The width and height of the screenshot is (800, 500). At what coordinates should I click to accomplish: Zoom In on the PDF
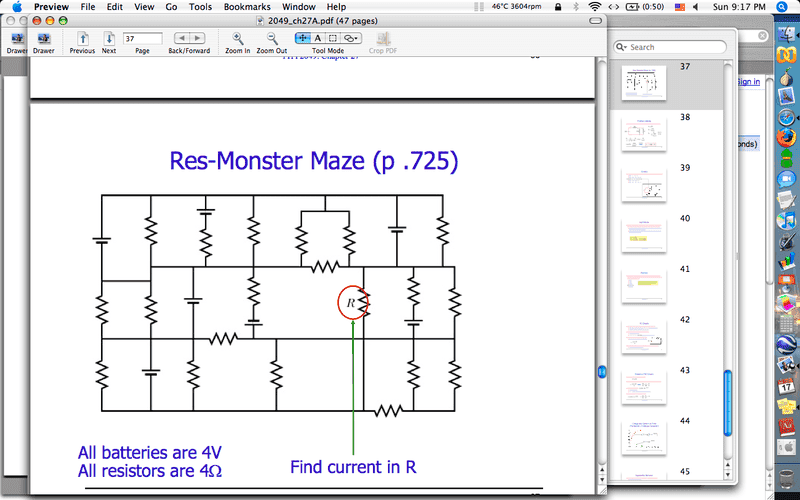pyautogui.click(x=238, y=43)
